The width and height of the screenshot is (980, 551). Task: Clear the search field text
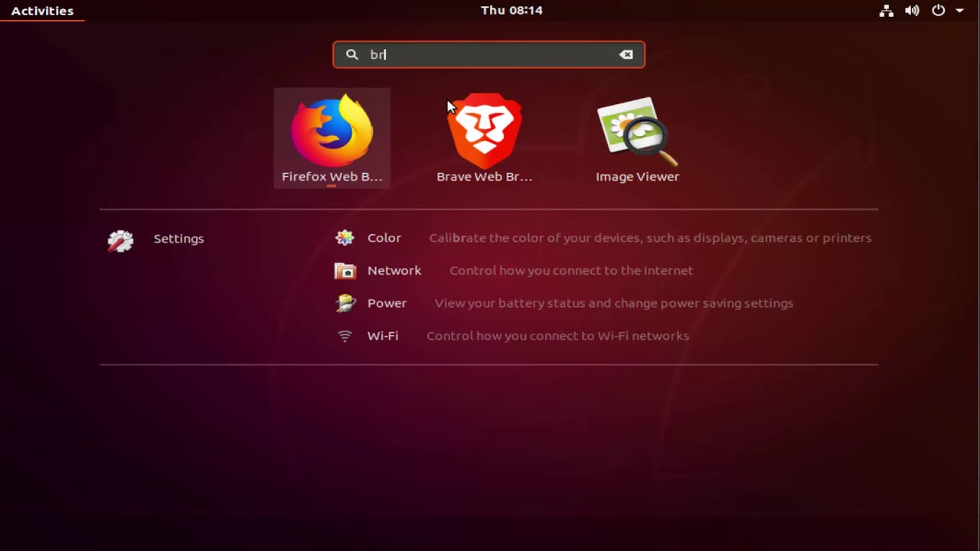626,54
